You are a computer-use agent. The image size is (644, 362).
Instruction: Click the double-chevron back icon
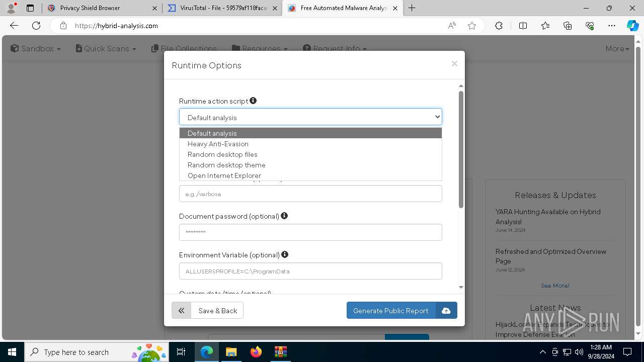point(182,311)
